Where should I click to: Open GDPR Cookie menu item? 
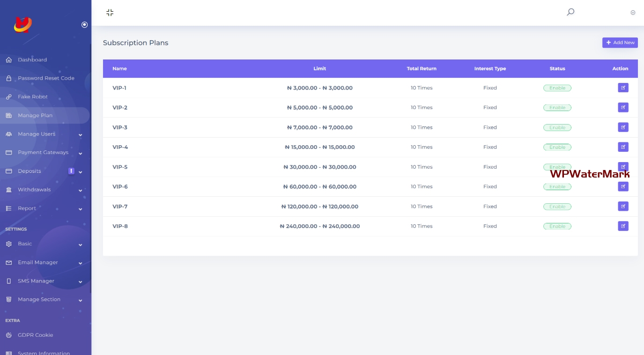click(x=35, y=335)
